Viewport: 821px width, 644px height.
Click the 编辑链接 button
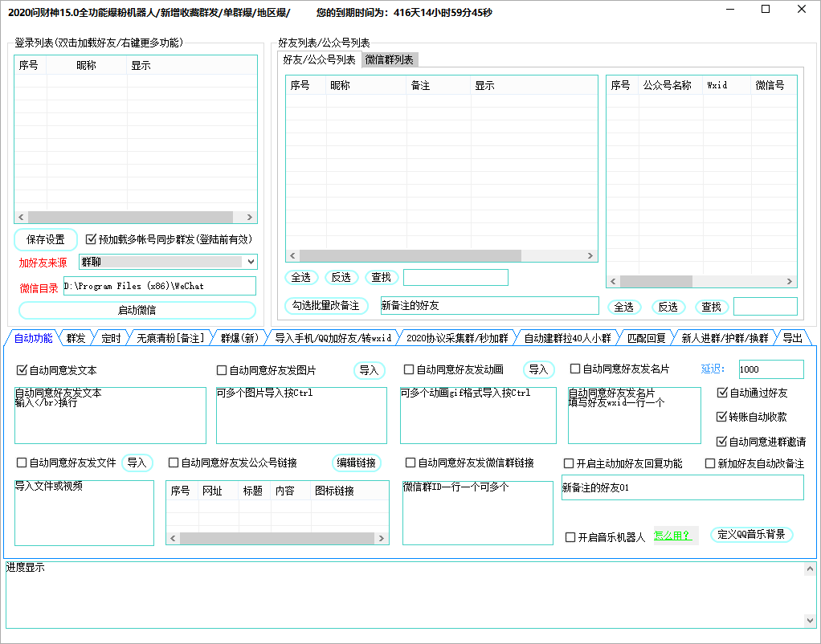point(357,463)
